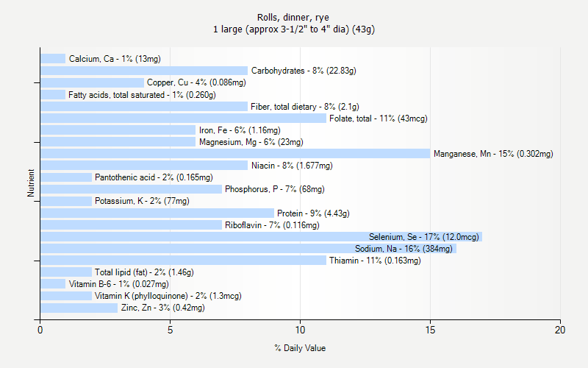The image size is (588, 368).
Task: Click the bar for Total lipid (fat)
Action: click(x=66, y=272)
